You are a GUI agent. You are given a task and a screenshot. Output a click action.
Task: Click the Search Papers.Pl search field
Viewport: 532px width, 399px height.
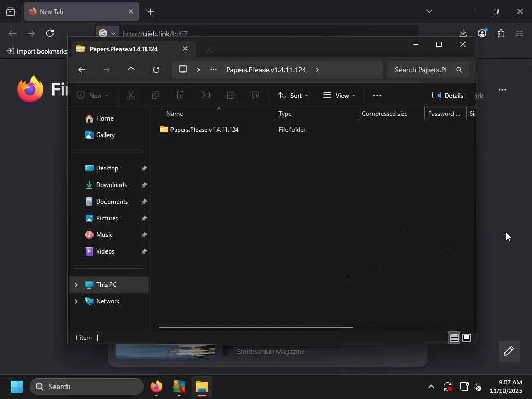(428, 70)
